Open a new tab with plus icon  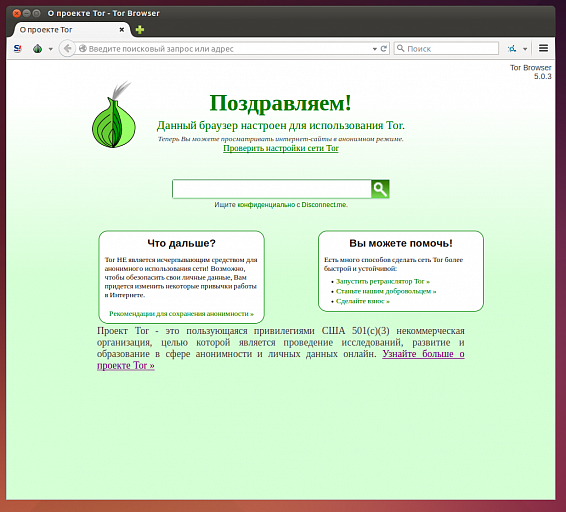coord(140,30)
